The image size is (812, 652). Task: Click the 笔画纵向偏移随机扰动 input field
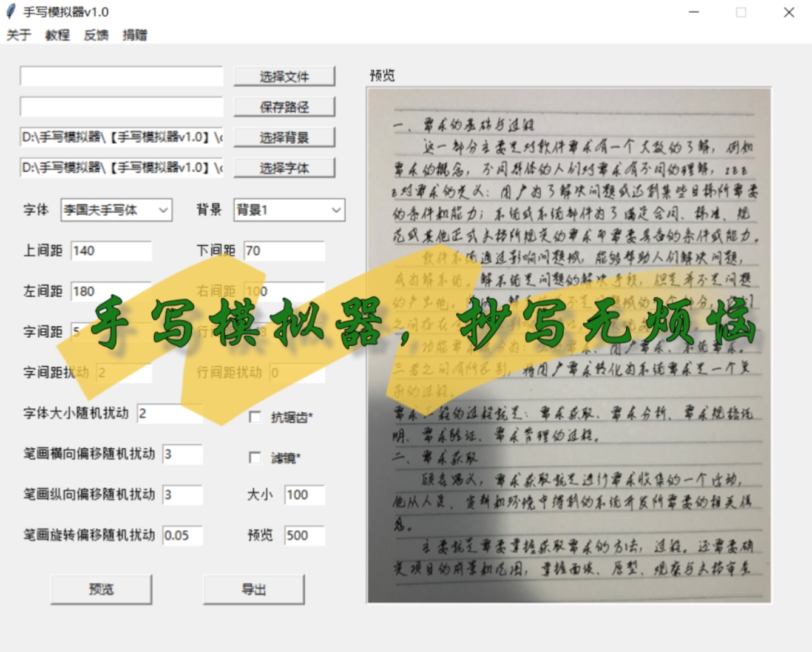point(182,494)
